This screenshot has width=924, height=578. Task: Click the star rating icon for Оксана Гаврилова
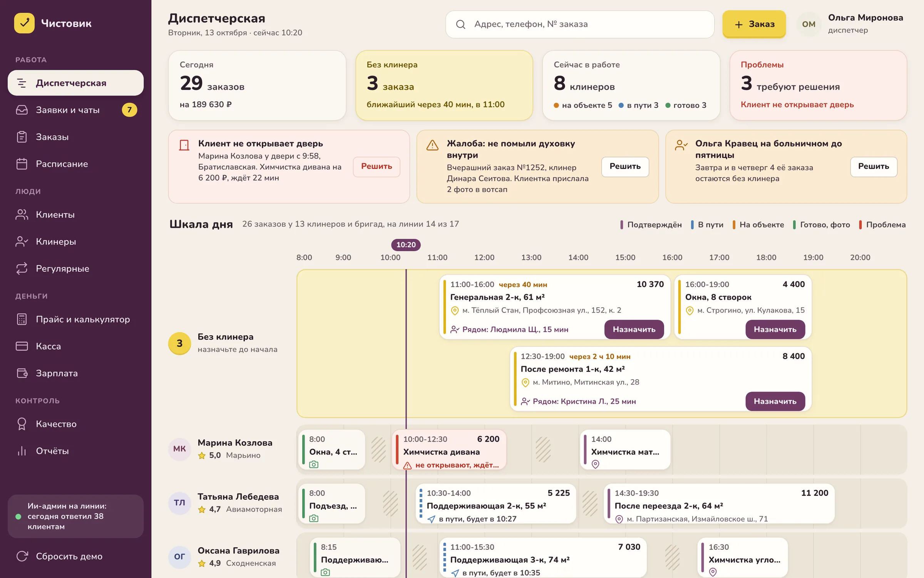202,563
